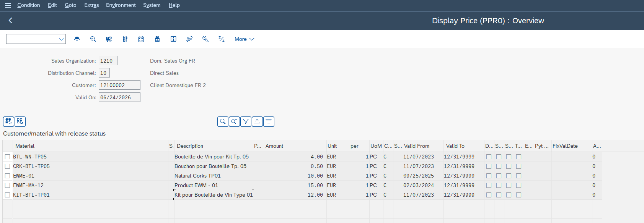This screenshot has height=223, width=644.
Task: Click the information icon in toolbar
Action: (x=173, y=39)
